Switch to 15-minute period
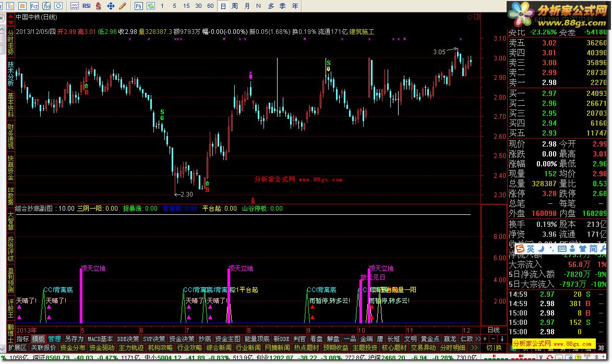Image resolution: width=612 pixels, height=364 pixels. pyautogui.click(x=186, y=6)
